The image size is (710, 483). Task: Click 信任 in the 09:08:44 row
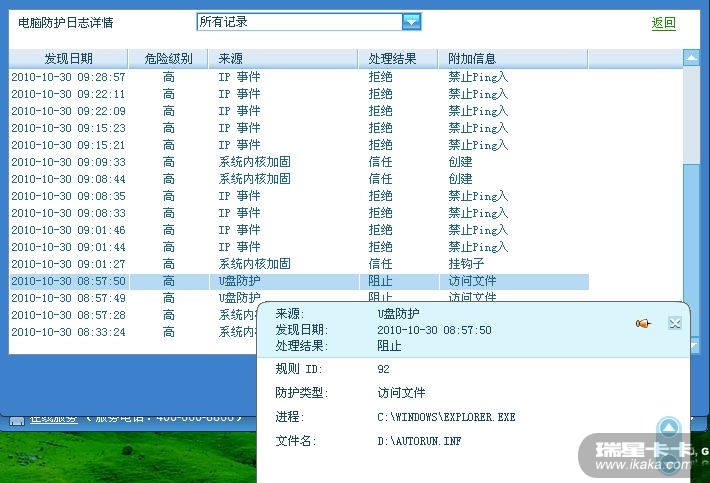click(380, 179)
